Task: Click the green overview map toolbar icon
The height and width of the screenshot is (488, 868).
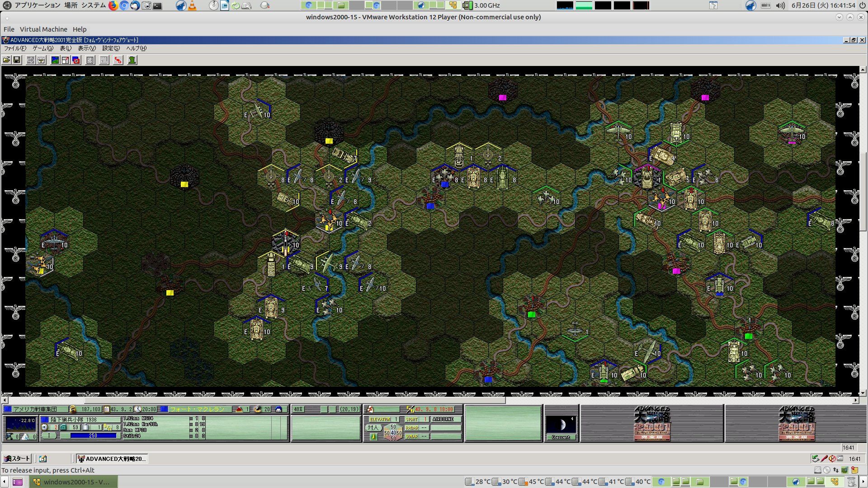Action: click(x=55, y=60)
